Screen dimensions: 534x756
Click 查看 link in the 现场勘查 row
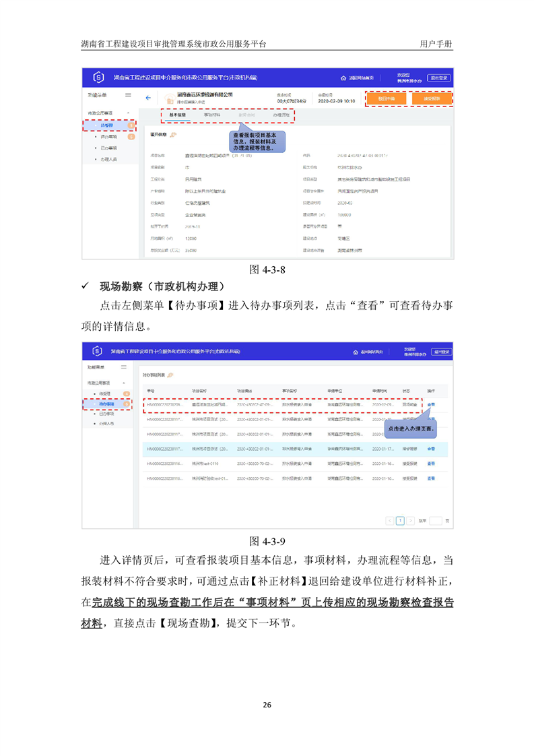click(431, 404)
